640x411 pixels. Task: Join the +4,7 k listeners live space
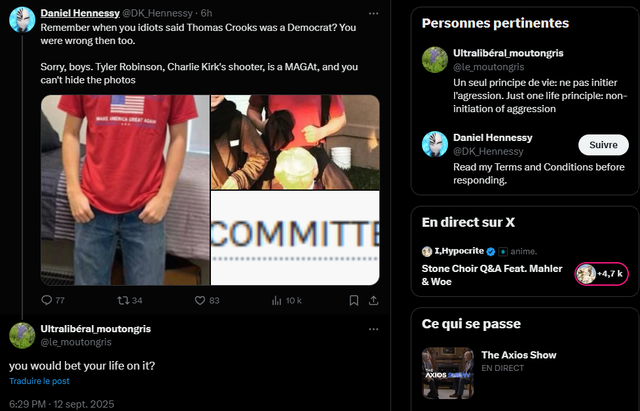click(x=601, y=273)
